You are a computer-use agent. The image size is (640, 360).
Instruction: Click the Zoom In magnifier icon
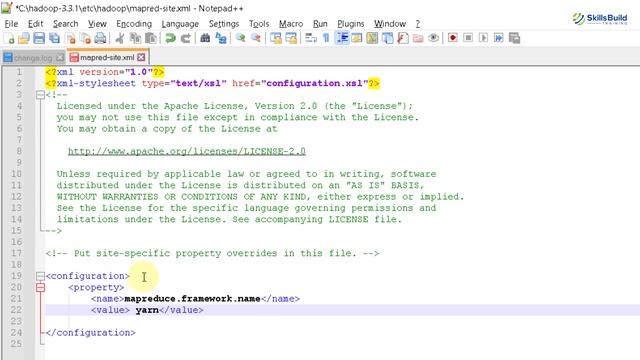tap(240, 38)
